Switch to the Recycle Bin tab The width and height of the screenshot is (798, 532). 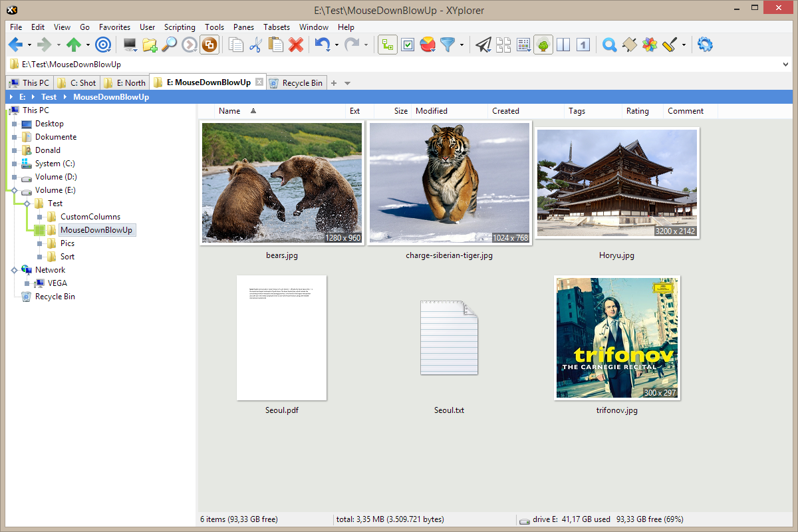click(296, 83)
